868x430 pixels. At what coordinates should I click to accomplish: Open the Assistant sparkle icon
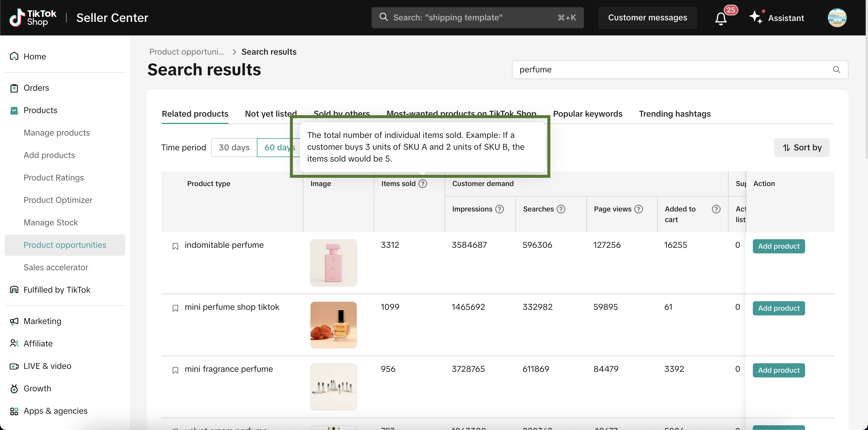(756, 17)
